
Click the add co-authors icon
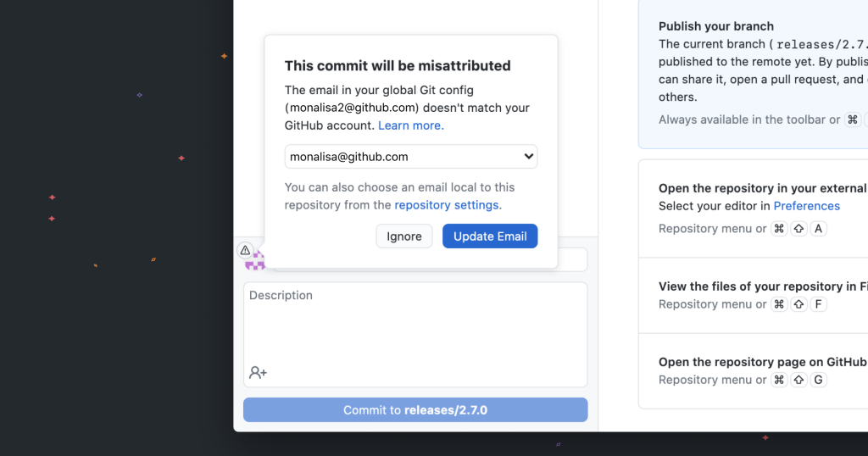click(258, 372)
